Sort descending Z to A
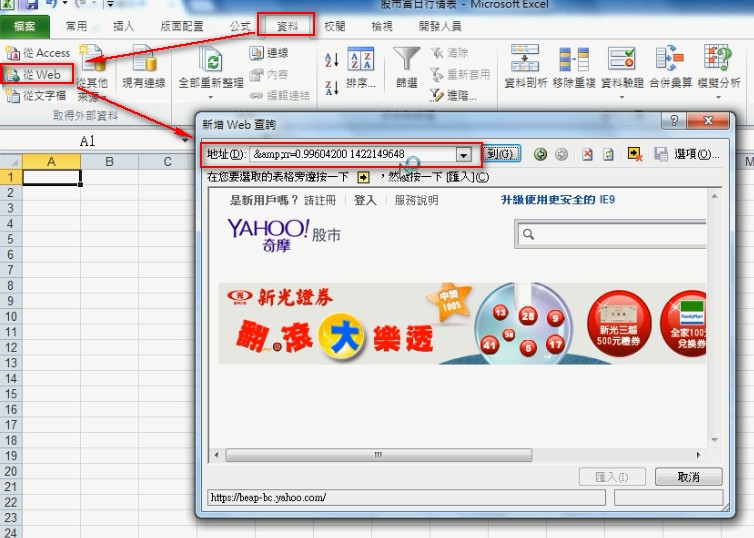The height and width of the screenshot is (538, 754). tap(332, 87)
